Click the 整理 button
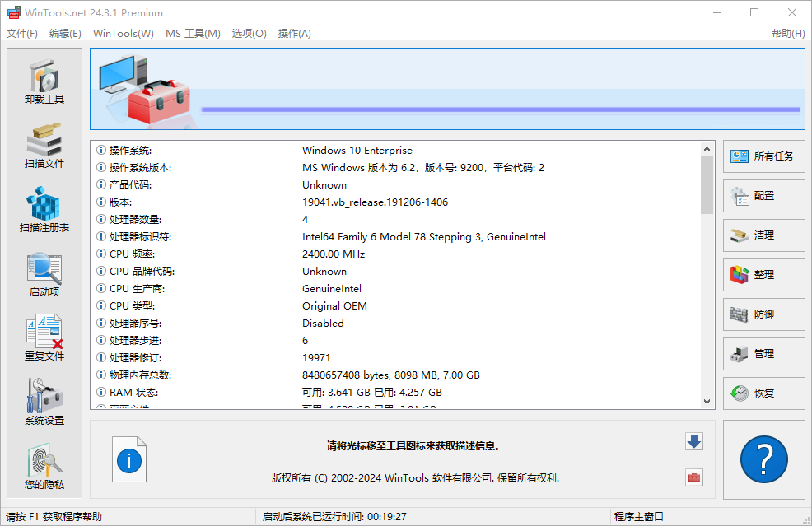This screenshot has width=812, height=526. 764,275
